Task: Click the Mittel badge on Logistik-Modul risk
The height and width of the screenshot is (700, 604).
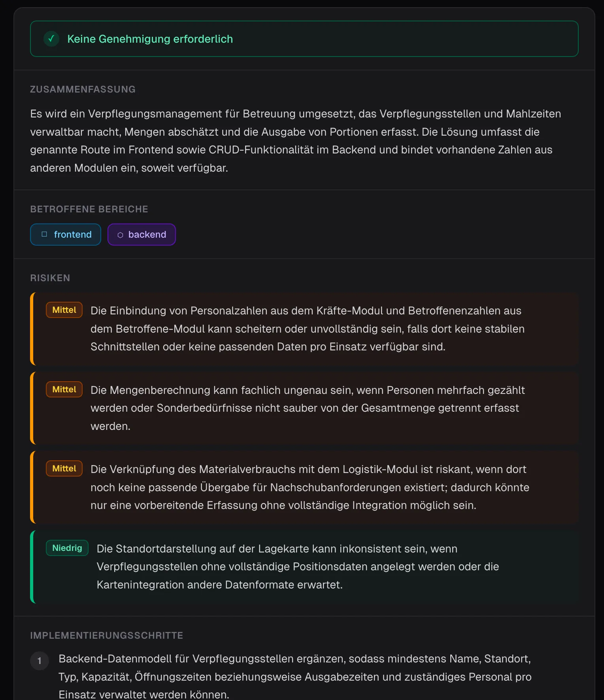Action: (x=64, y=468)
